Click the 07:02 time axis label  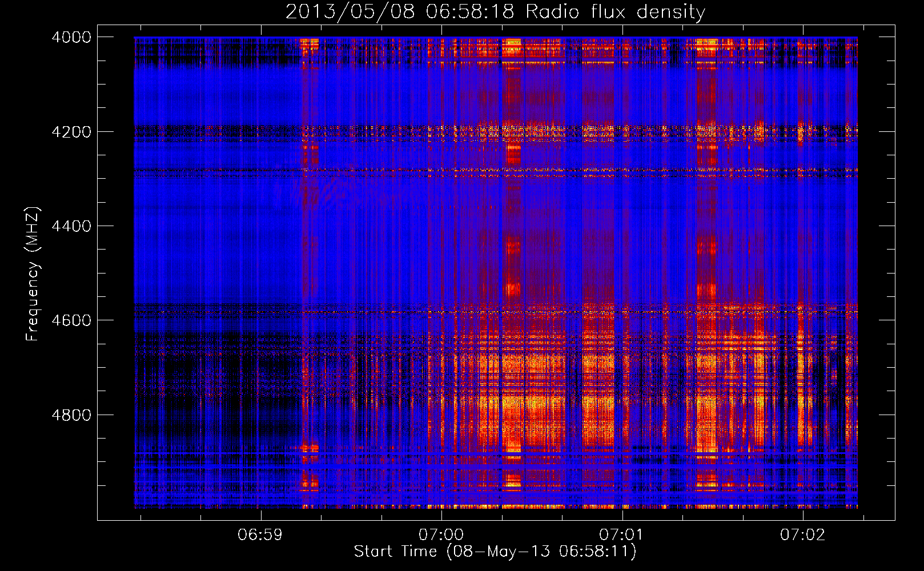coord(803,535)
